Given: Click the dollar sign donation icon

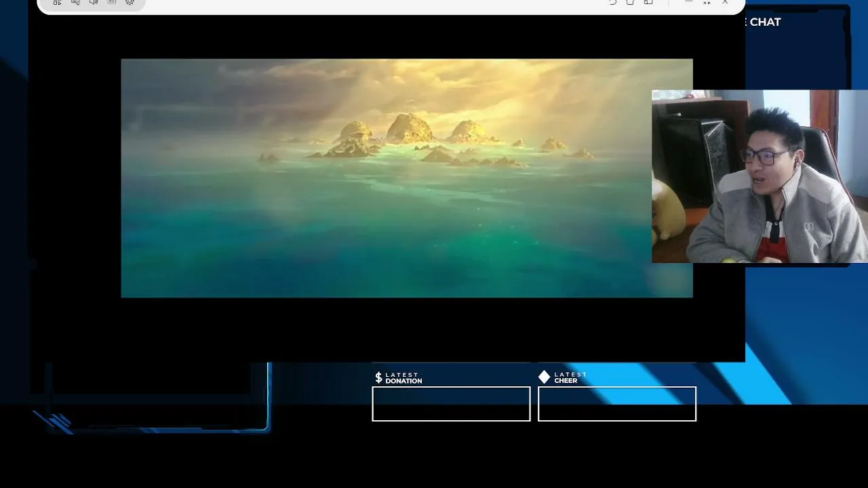Looking at the screenshot, I should [x=378, y=378].
